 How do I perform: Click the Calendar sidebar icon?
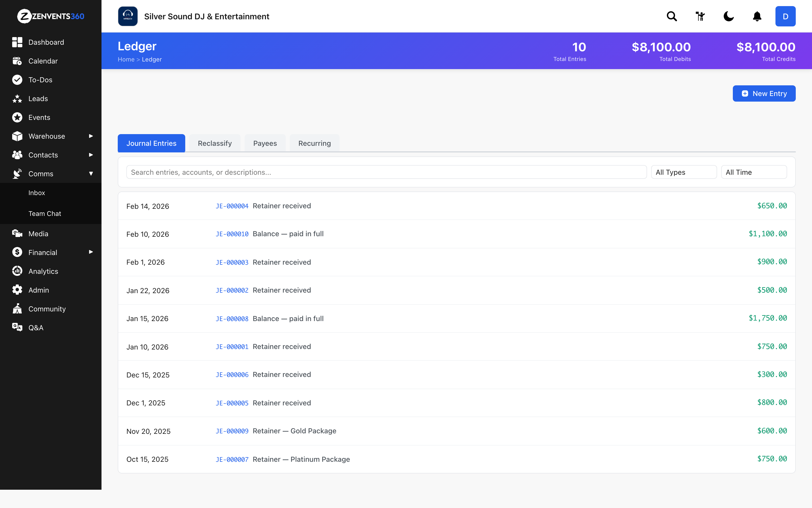[17, 61]
